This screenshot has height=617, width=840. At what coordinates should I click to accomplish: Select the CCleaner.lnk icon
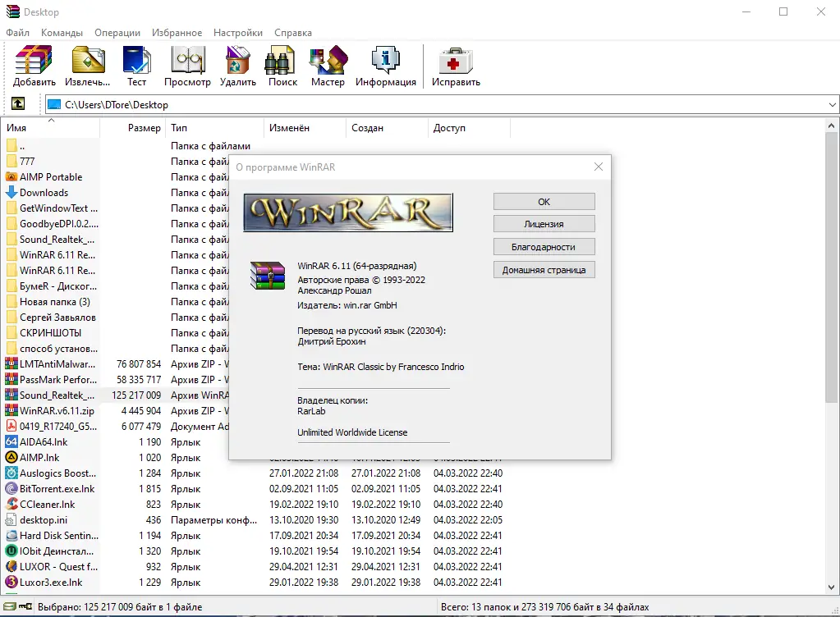(11, 504)
